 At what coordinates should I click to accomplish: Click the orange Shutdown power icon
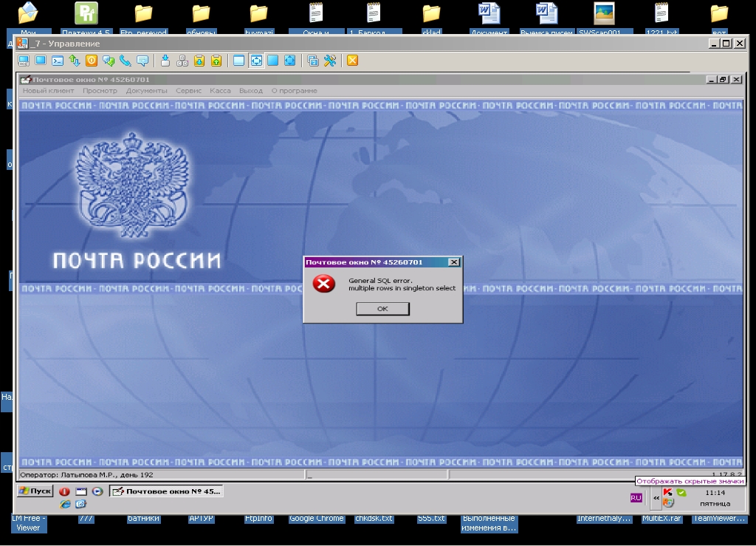[x=91, y=61]
